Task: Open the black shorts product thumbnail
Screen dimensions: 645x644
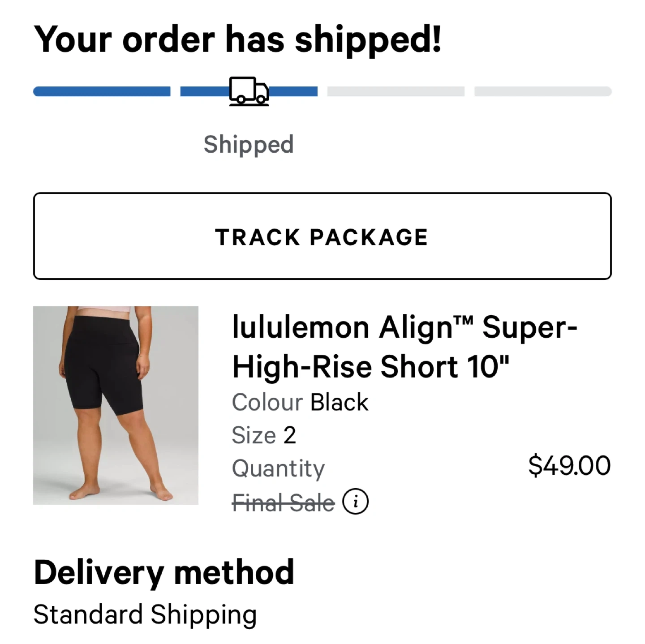Action: coord(116,405)
